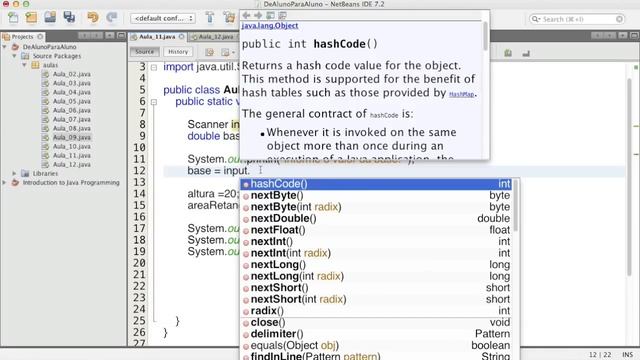This screenshot has height=360, width=640.
Task: Click the Redo toolbar icon
Action: coord(111,18)
